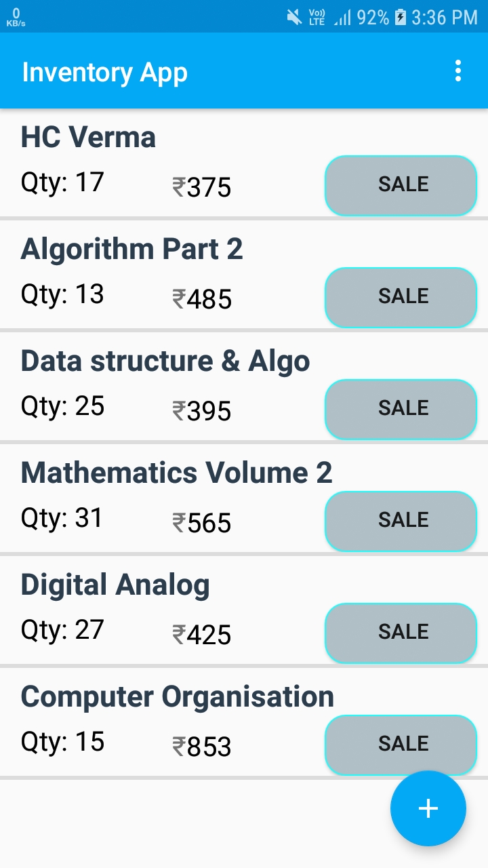Open the Mathematics Volume 2 entry
The height and width of the screenshot is (868, 488).
pyautogui.click(x=176, y=473)
